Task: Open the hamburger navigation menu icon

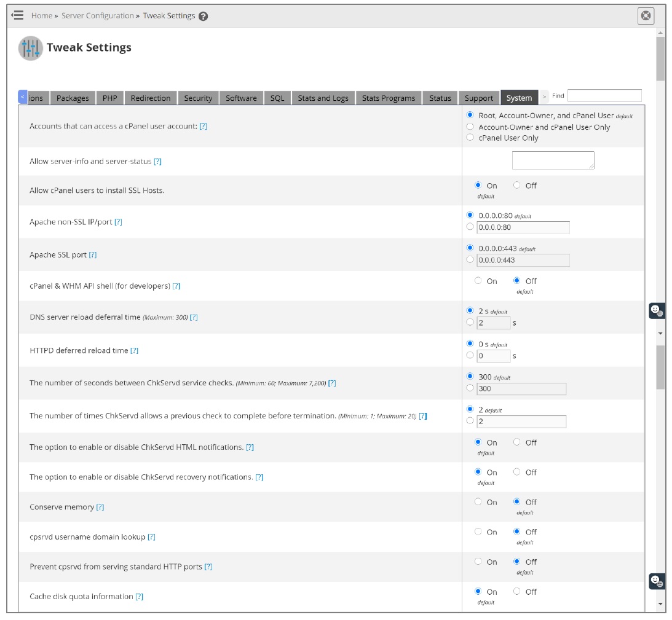Action: click(x=17, y=15)
